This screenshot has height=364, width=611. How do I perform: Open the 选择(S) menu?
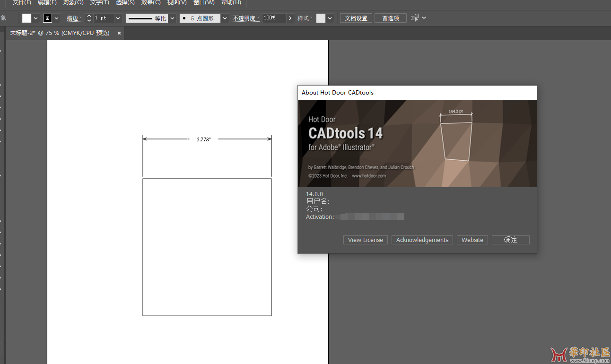coord(125,2)
